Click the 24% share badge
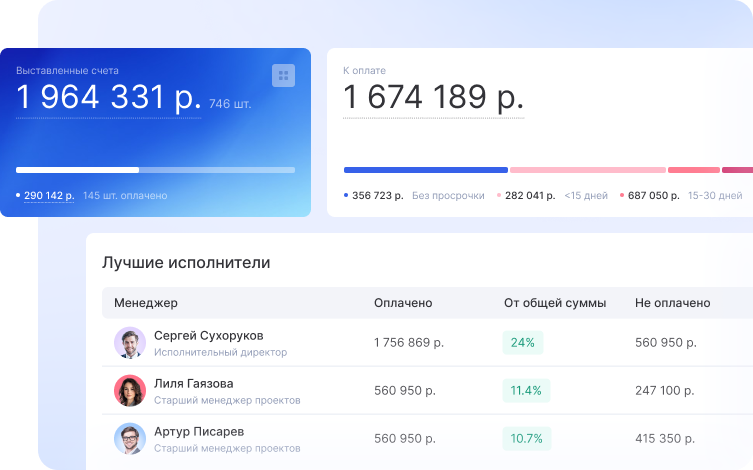This screenshot has width=753, height=470. 522,343
